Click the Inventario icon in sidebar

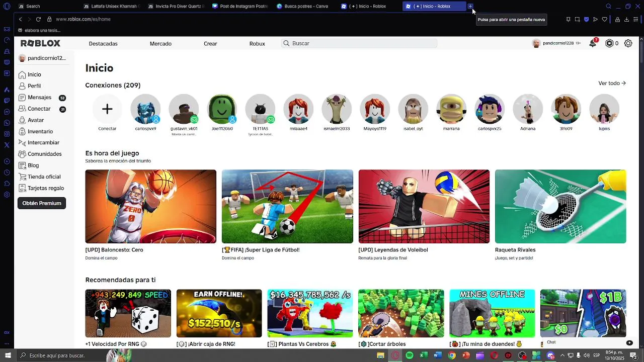pyautogui.click(x=22, y=131)
